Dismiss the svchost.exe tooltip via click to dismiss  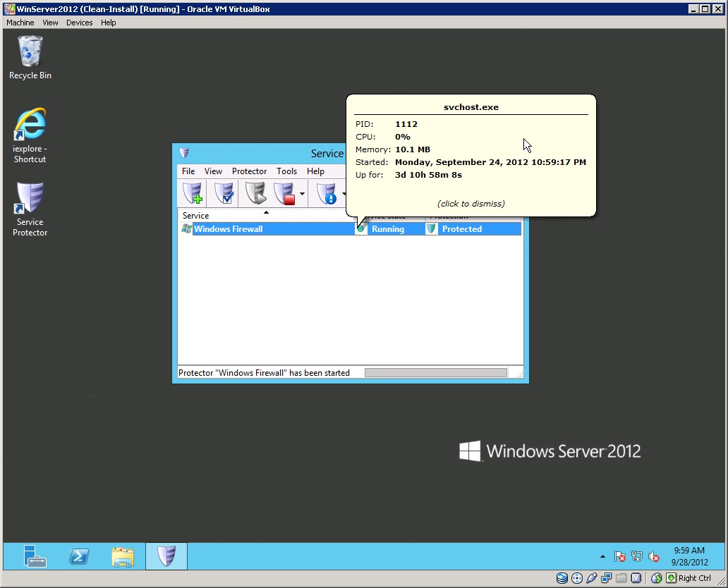tap(471, 204)
